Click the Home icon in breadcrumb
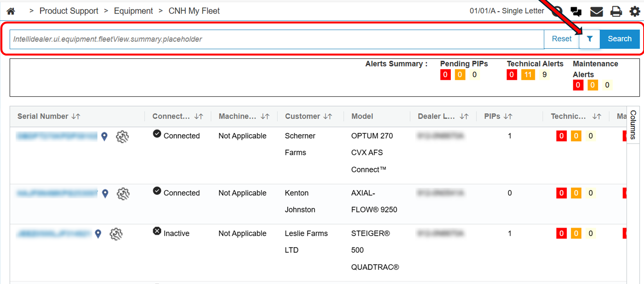The width and height of the screenshot is (644, 284). pos(11,11)
